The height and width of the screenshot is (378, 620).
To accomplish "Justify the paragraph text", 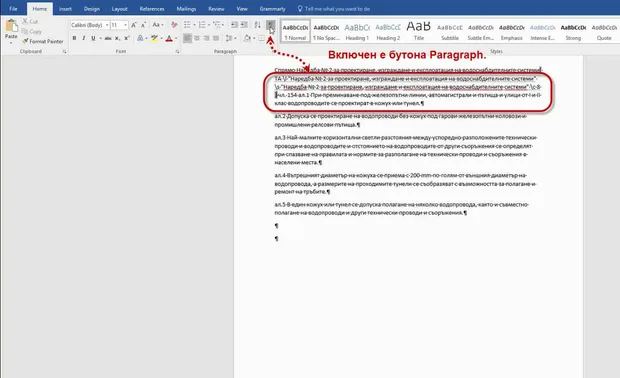I will [216, 38].
